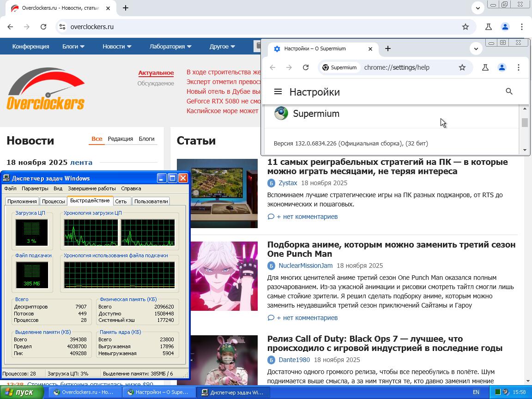The height and width of the screenshot is (399, 532).
Task: Select the Актуальное news tab
Action: click(156, 73)
